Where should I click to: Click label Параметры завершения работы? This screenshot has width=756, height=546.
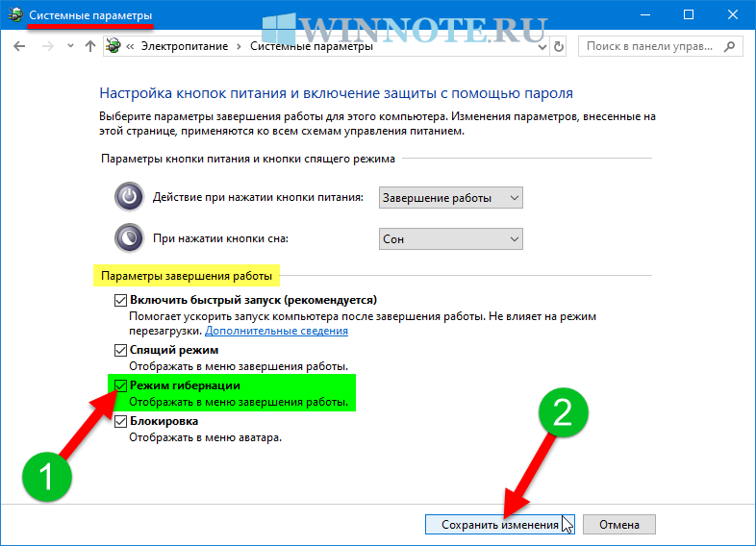187,276
